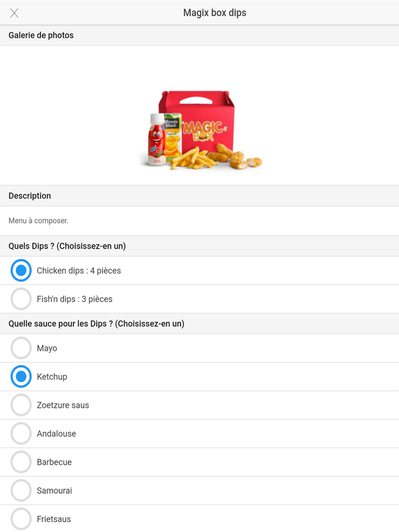Tap the Barbecue label text
Viewport: 399px width, 532px height.
[54, 462]
